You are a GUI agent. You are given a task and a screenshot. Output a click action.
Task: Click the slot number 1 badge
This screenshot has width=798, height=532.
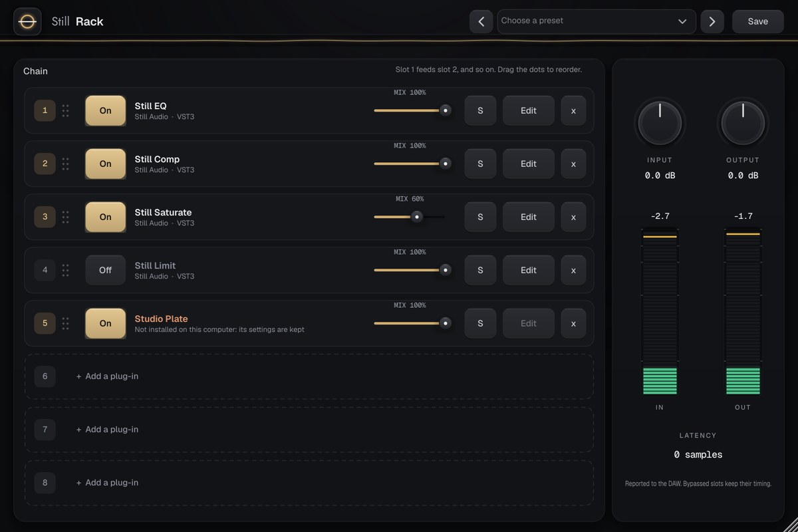point(45,110)
